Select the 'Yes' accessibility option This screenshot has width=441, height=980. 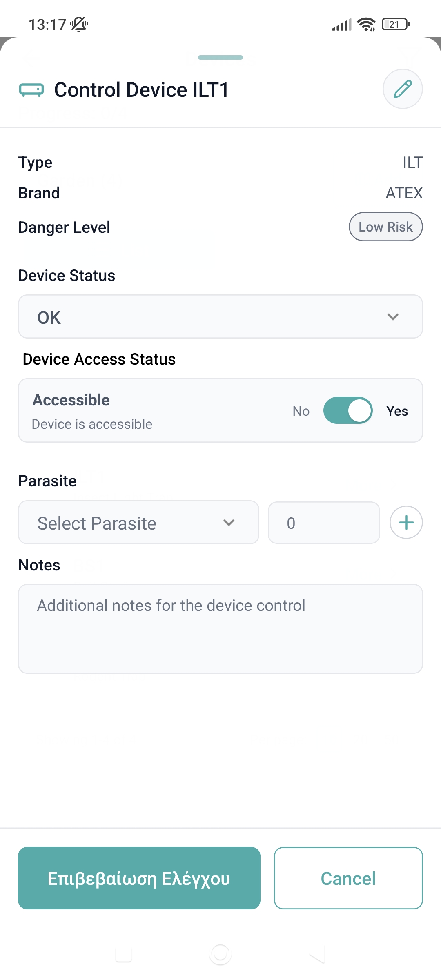click(397, 411)
